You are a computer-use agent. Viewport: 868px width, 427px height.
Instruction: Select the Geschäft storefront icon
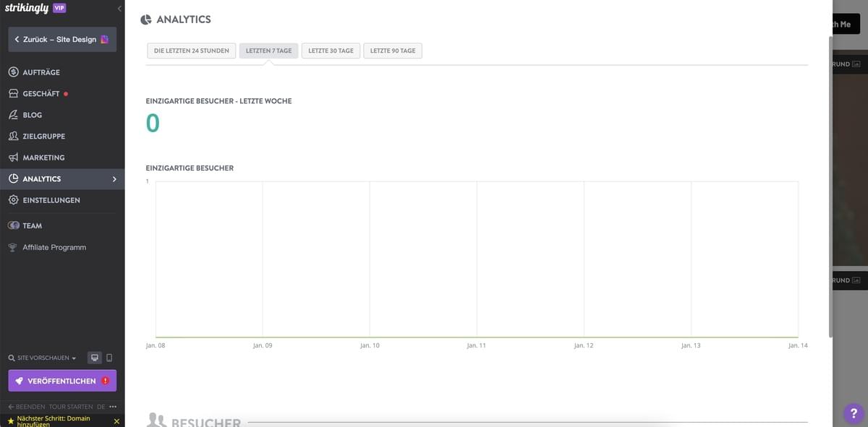pos(12,92)
